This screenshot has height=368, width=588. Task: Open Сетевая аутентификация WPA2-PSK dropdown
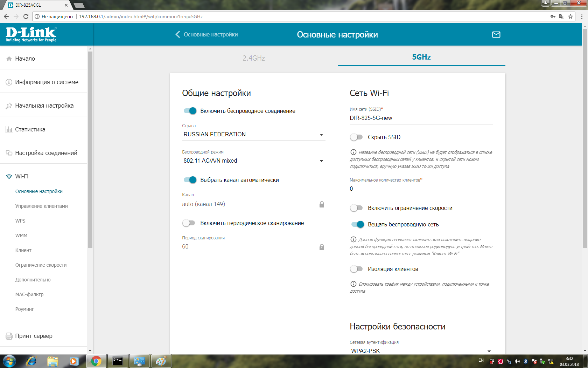(x=421, y=350)
